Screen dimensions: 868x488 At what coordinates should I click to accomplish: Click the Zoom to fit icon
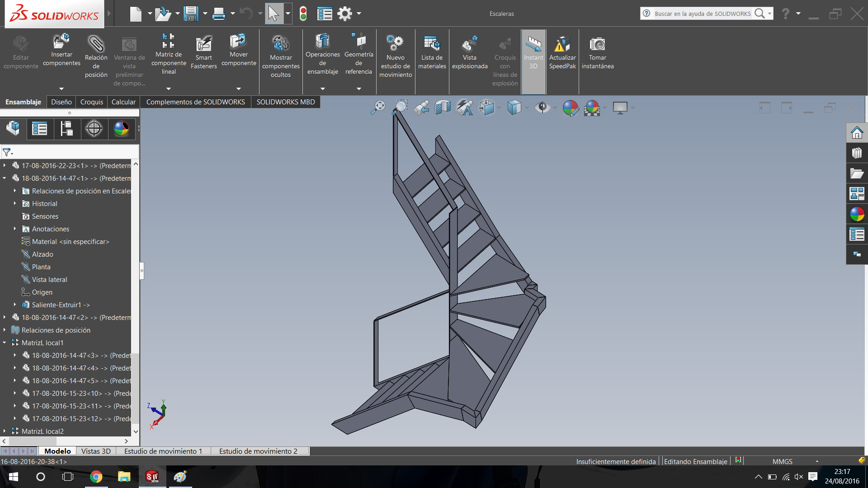378,108
